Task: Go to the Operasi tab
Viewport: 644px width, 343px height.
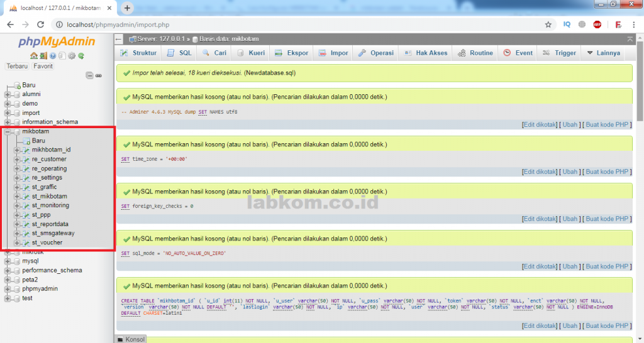Action: (x=376, y=53)
